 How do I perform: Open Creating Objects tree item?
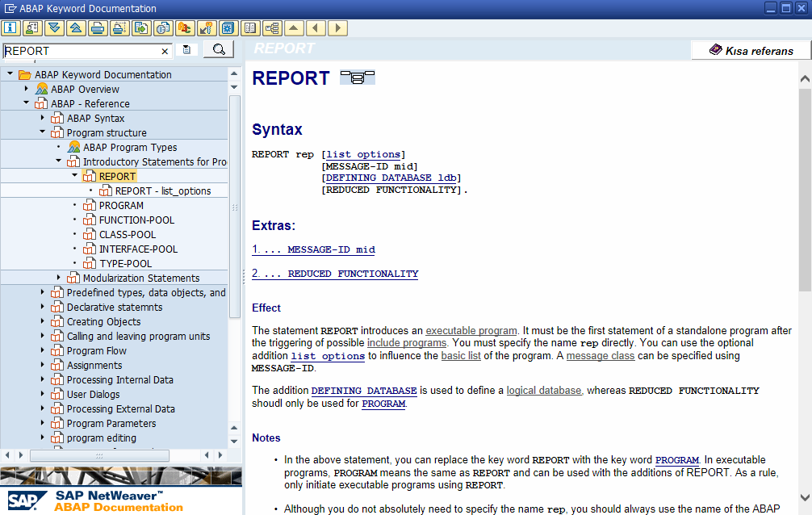pos(103,321)
